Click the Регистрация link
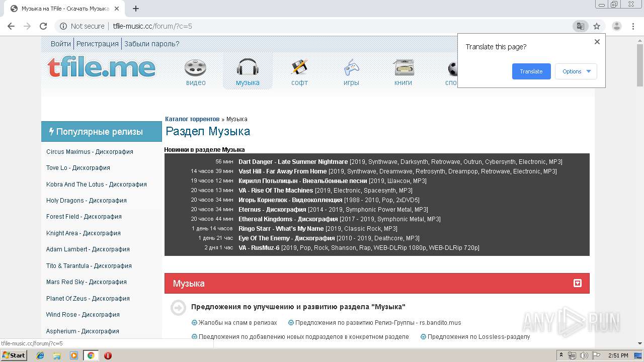Image resolution: width=644 pixels, height=362 pixels. (98, 44)
